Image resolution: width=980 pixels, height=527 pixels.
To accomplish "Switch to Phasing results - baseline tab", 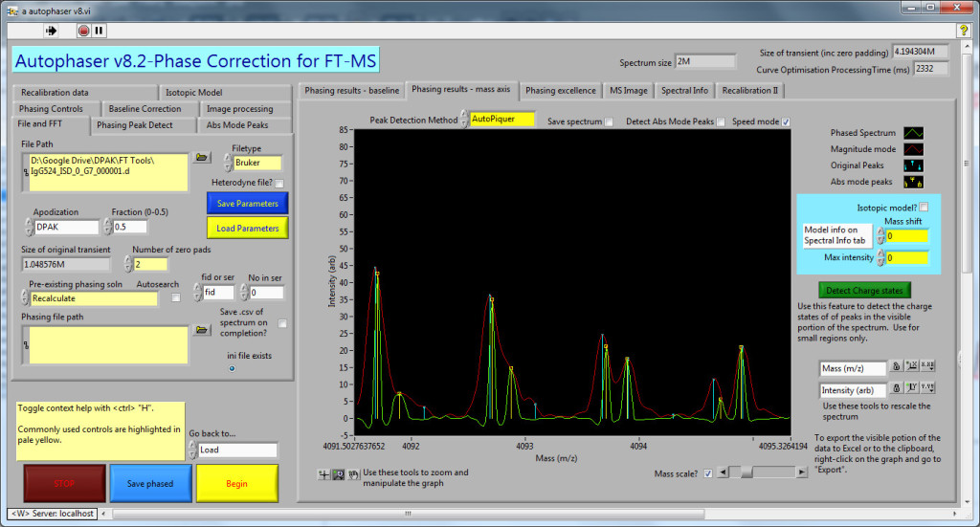I will point(352,91).
